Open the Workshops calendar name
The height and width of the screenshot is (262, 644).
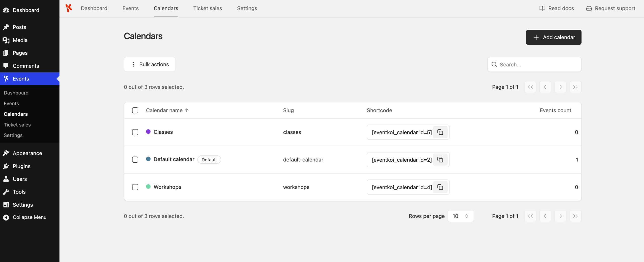(x=167, y=187)
